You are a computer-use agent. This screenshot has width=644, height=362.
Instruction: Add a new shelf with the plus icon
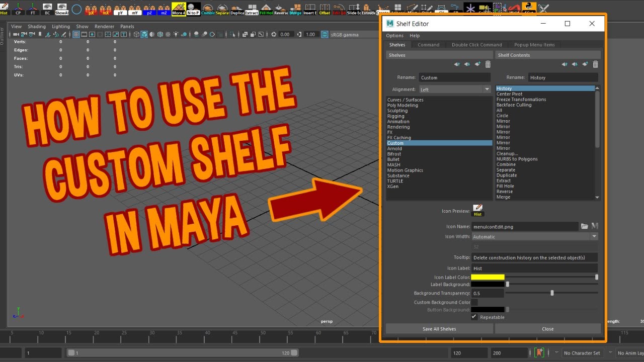(x=477, y=64)
